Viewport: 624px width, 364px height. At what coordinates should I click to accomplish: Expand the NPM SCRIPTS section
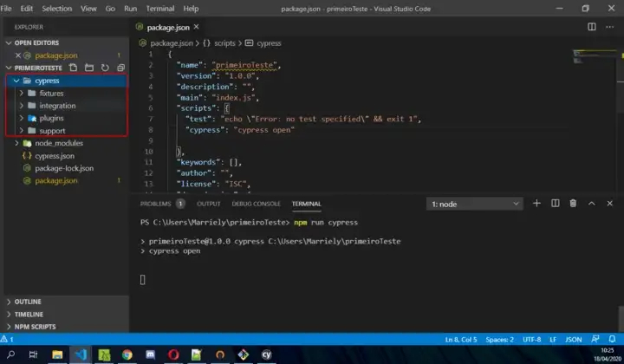(x=35, y=327)
